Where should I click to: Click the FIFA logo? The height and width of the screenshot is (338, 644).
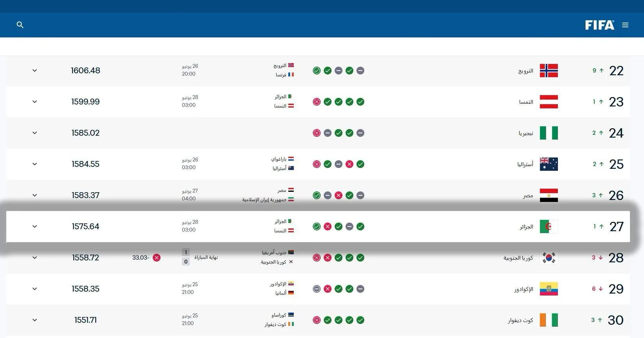(x=600, y=25)
